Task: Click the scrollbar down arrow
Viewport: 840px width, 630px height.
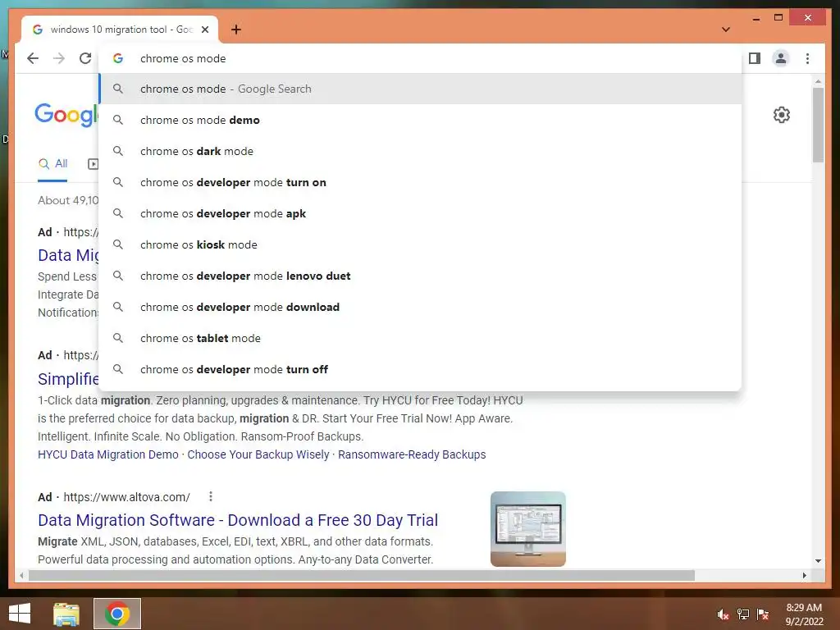Action: 818,561
